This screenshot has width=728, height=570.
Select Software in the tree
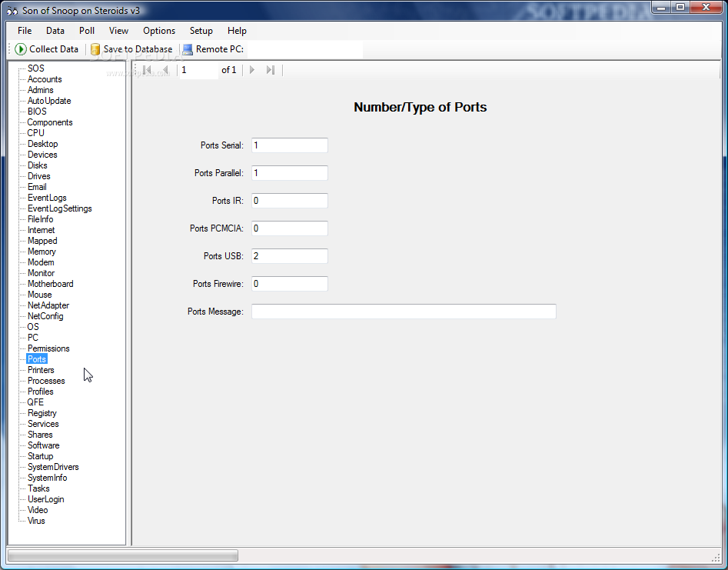pos(44,445)
